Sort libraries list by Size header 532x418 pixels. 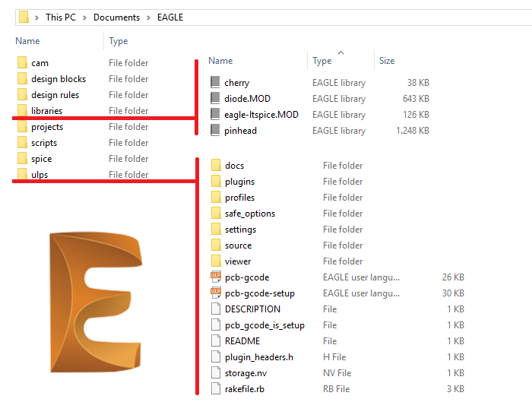coord(387,60)
